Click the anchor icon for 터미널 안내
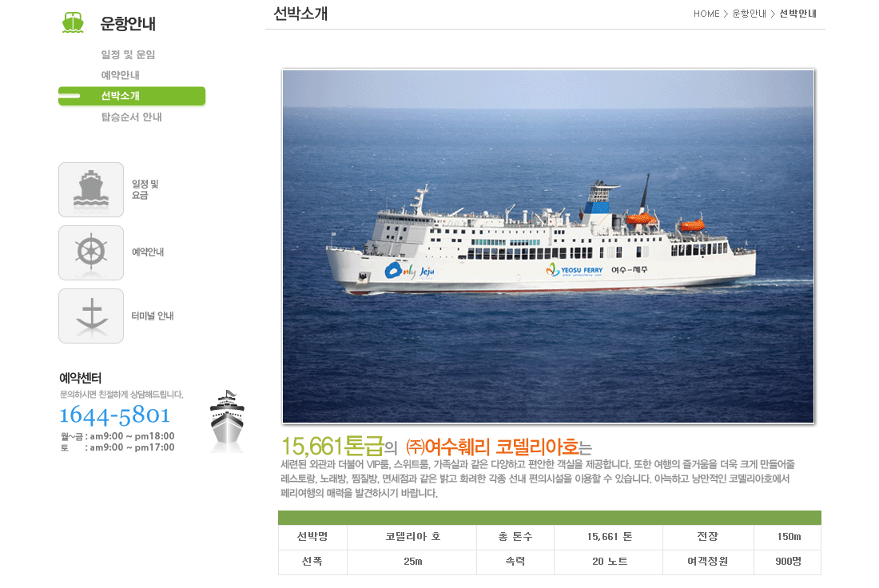This screenshot has width=879, height=588. (x=91, y=316)
